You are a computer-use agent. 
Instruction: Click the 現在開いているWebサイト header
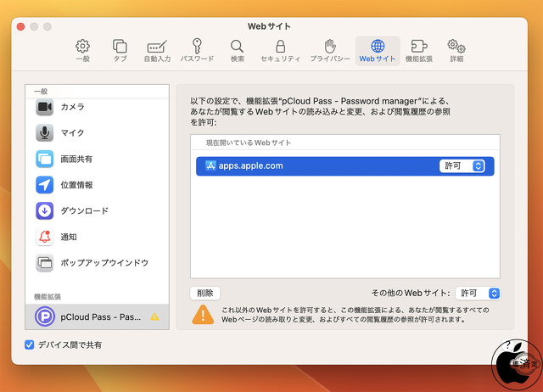click(x=249, y=143)
